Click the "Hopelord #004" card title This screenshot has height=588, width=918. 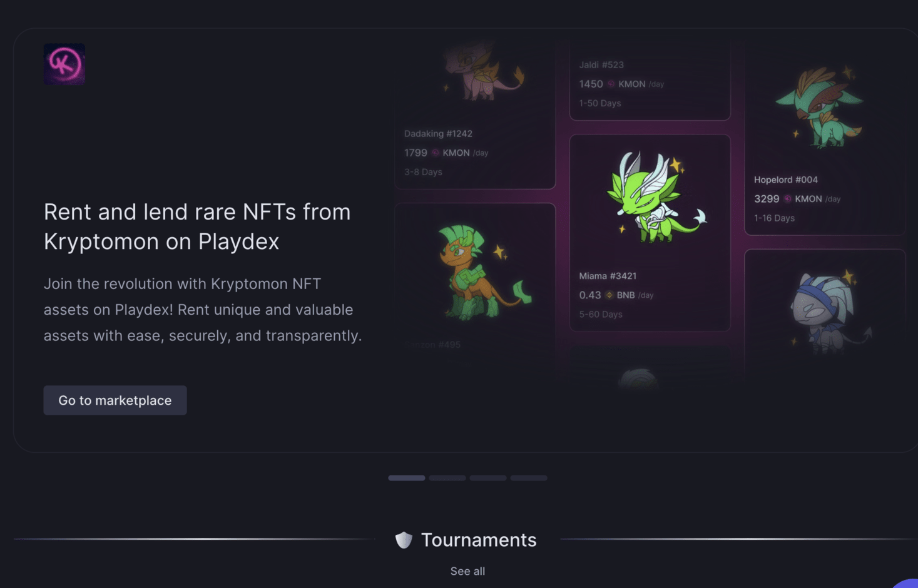(x=786, y=180)
